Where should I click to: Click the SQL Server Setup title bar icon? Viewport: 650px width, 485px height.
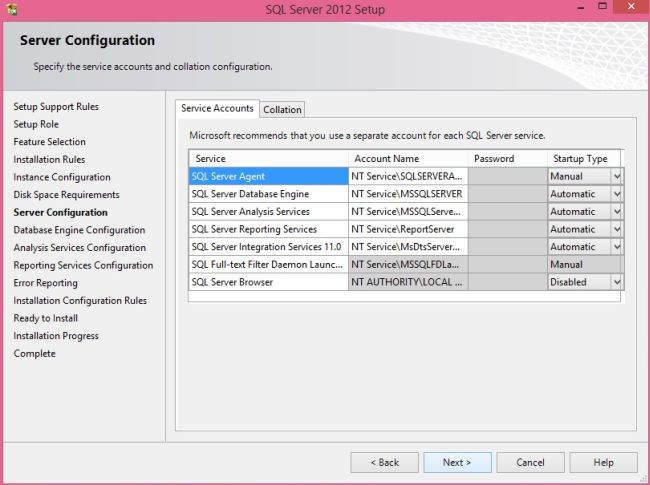[x=12, y=9]
